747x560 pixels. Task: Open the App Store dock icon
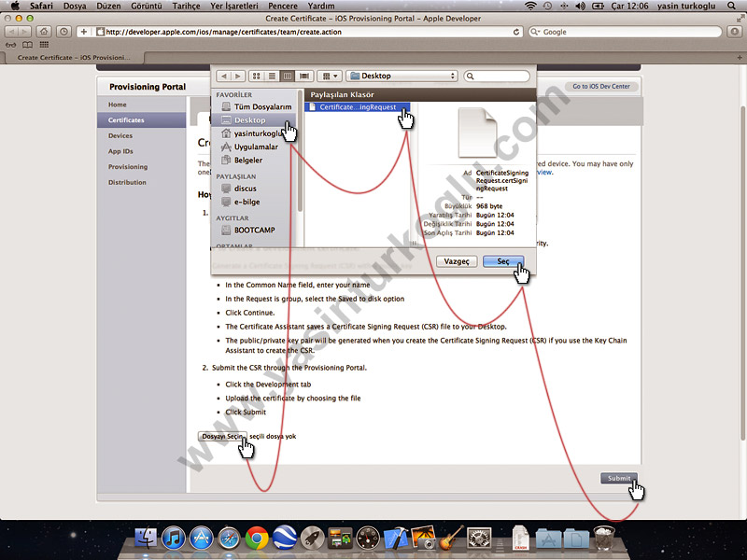click(202, 539)
